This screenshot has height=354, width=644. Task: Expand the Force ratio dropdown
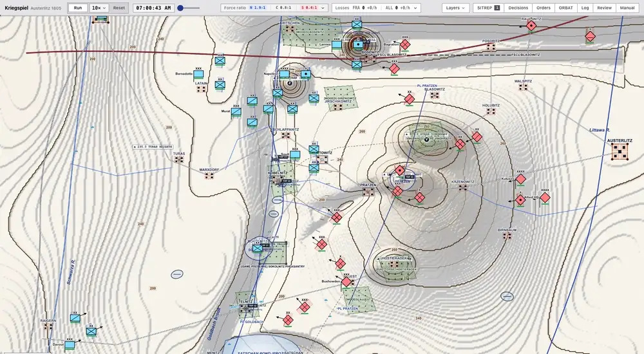[274, 8]
